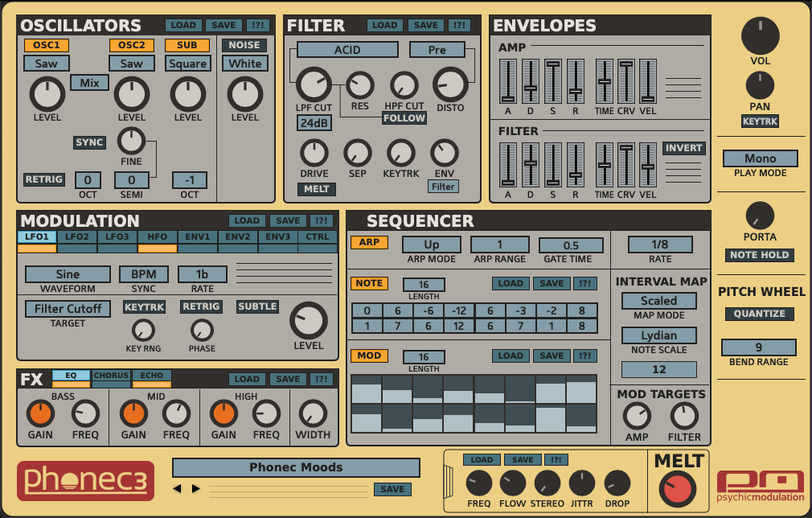The height and width of the screenshot is (518, 812).
Task: Click the DISTO knob in Filter
Action: 450,84
